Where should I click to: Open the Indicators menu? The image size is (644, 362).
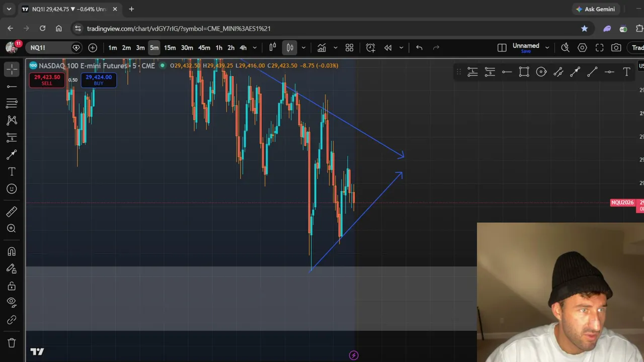tap(321, 48)
